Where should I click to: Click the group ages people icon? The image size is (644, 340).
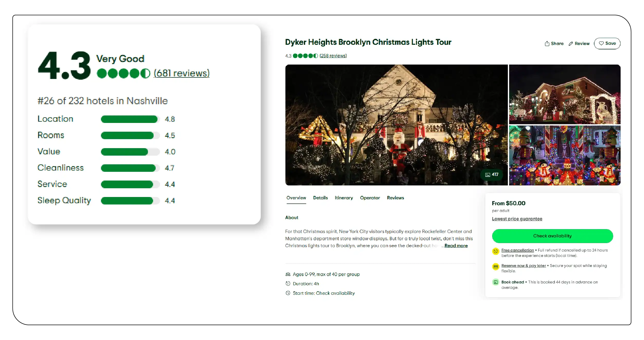pyautogui.click(x=288, y=274)
